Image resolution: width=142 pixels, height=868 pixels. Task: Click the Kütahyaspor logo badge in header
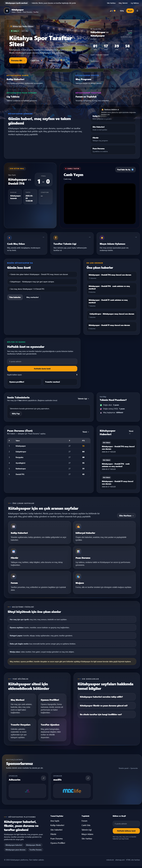[x=7, y=11]
